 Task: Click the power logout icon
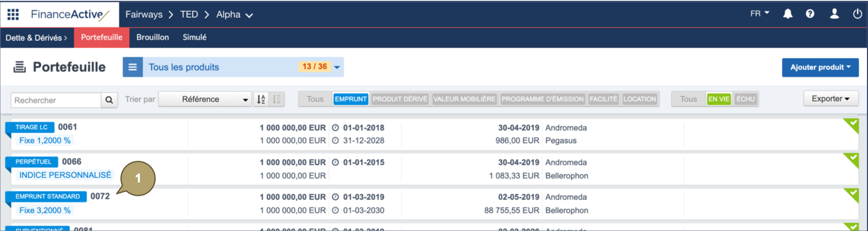click(857, 14)
